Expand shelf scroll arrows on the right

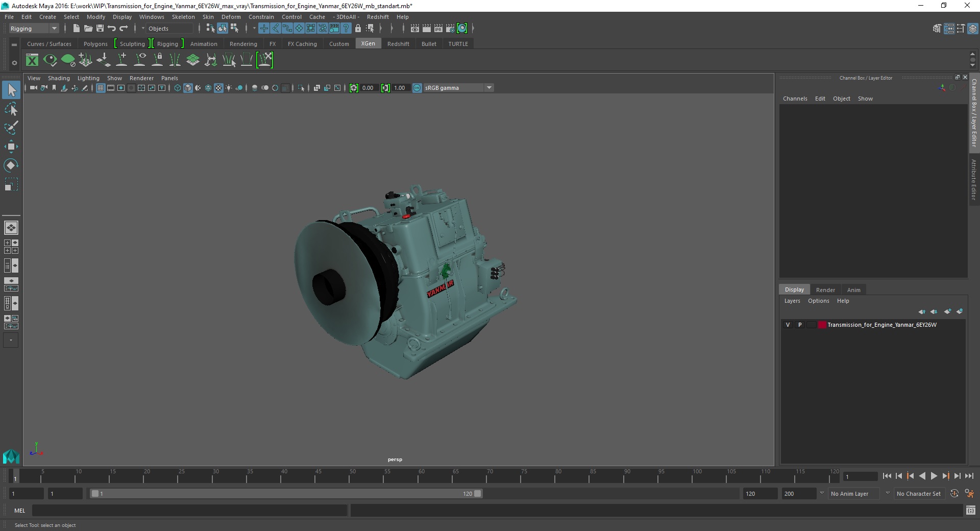(x=972, y=60)
